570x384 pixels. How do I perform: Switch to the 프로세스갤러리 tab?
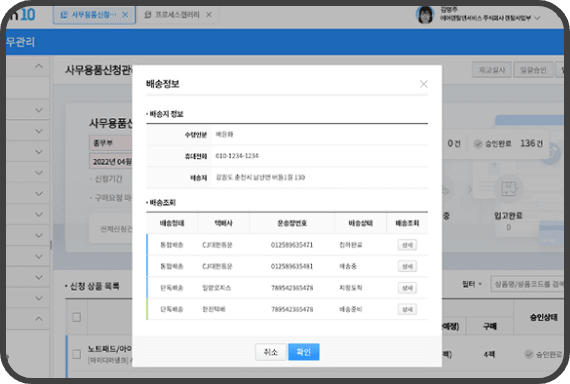pos(177,15)
